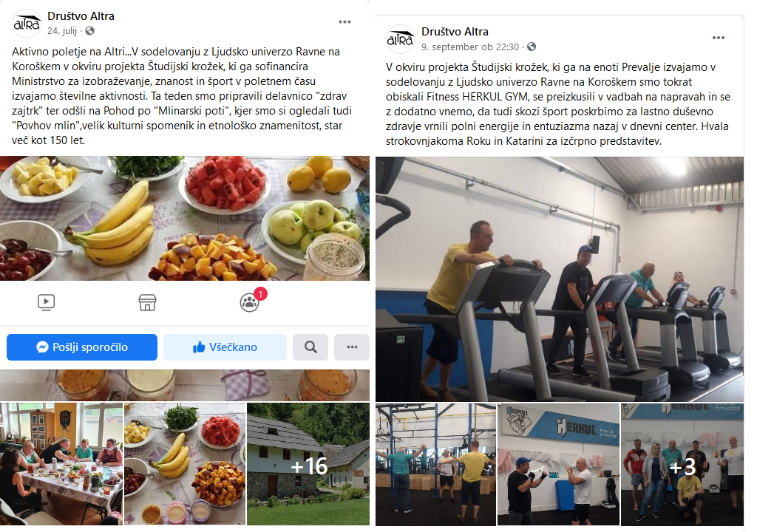The image size is (757, 532).
Task: Open the fruit table breakfast photo
Action: (185, 218)
